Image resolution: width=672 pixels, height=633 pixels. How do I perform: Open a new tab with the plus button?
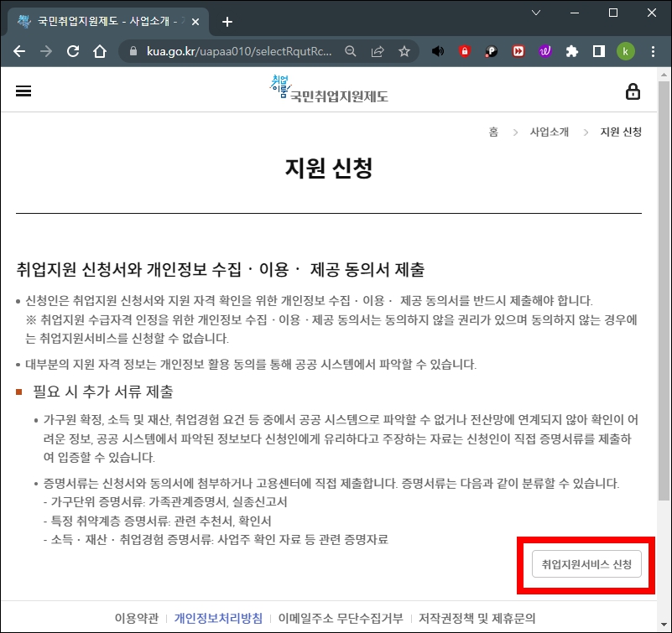pos(227,22)
